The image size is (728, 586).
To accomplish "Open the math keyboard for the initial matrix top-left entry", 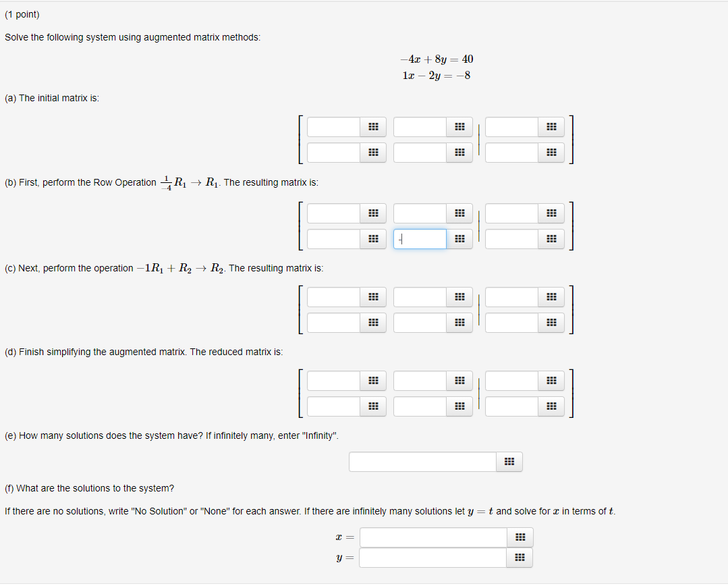I will pos(372,127).
